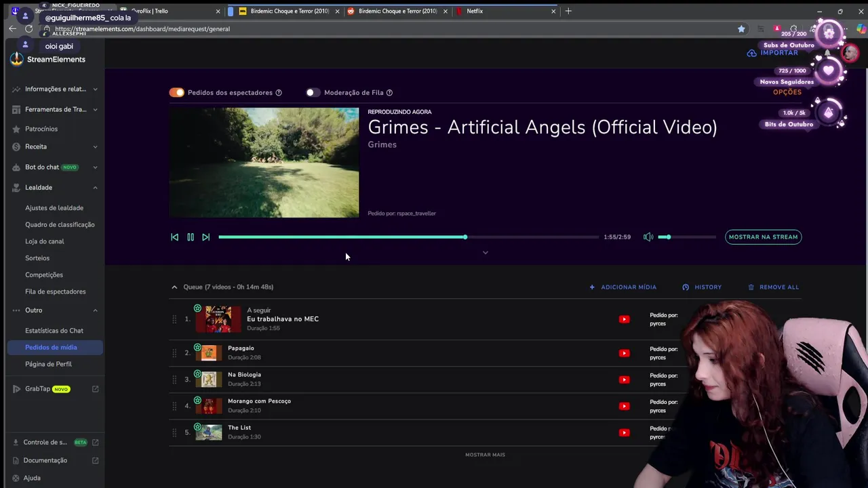868x488 pixels.
Task: Open Quadro de classificação page
Action: click(60, 224)
